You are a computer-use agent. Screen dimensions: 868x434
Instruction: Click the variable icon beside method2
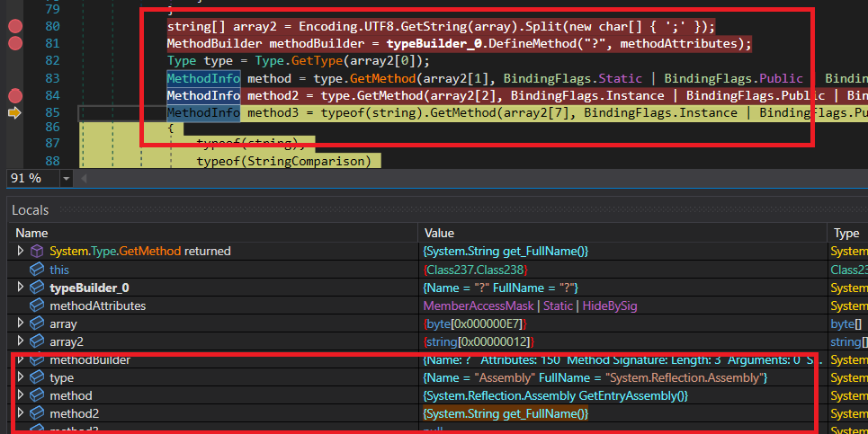(37, 413)
